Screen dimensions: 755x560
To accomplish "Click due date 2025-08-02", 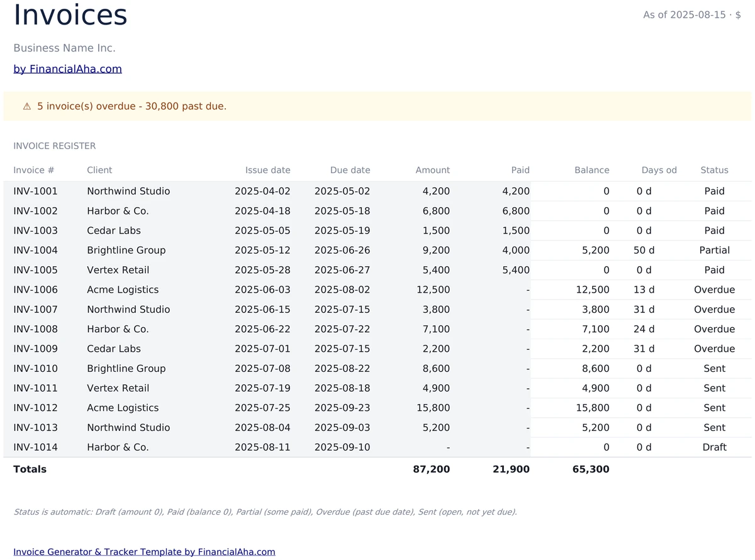I will click(342, 289).
